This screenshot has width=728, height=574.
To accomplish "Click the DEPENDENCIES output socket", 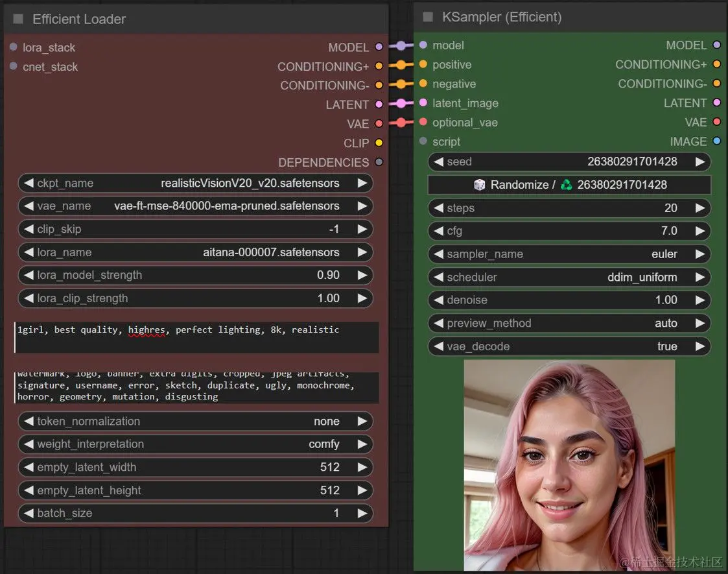I will pyautogui.click(x=379, y=162).
